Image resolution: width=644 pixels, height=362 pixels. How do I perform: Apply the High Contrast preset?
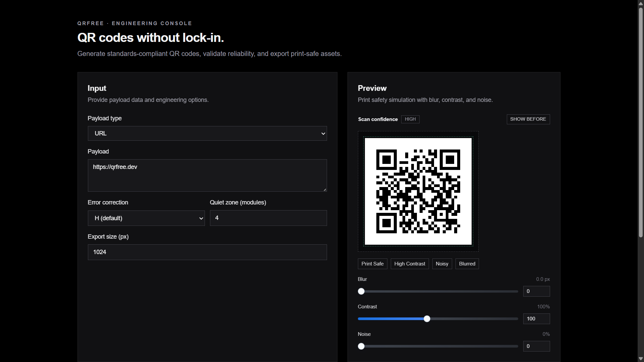click(x=410, y=263)
